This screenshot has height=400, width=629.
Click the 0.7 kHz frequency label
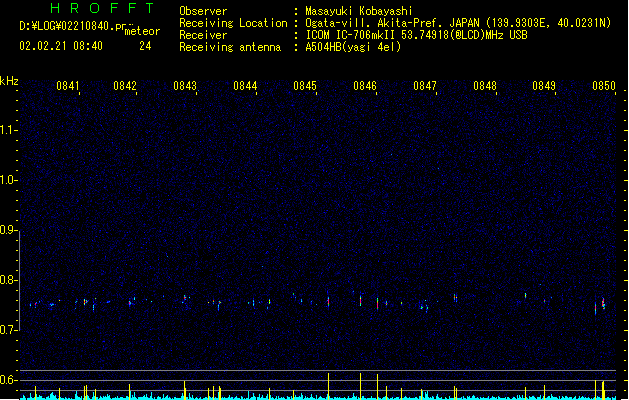click(8, 330)
